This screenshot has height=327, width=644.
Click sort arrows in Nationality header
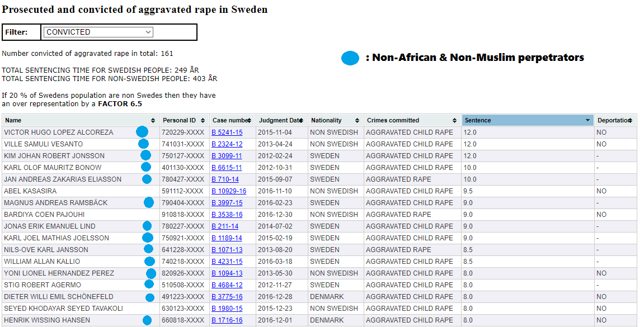click(x=357, y=121)
